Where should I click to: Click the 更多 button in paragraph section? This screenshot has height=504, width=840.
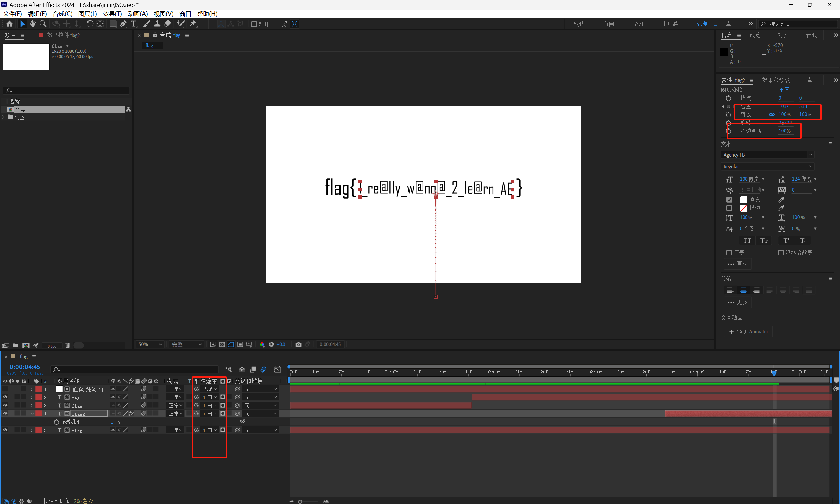[x=738, y=302]
